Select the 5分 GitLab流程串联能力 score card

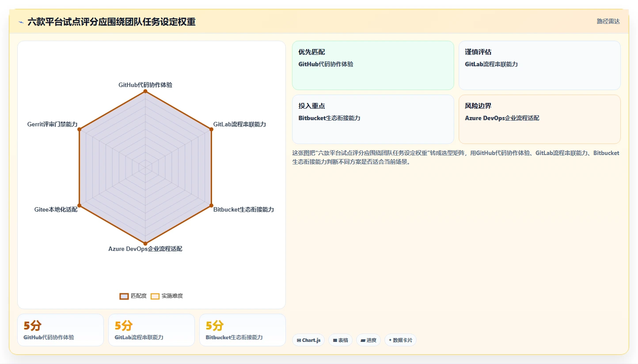click(152, 330)
